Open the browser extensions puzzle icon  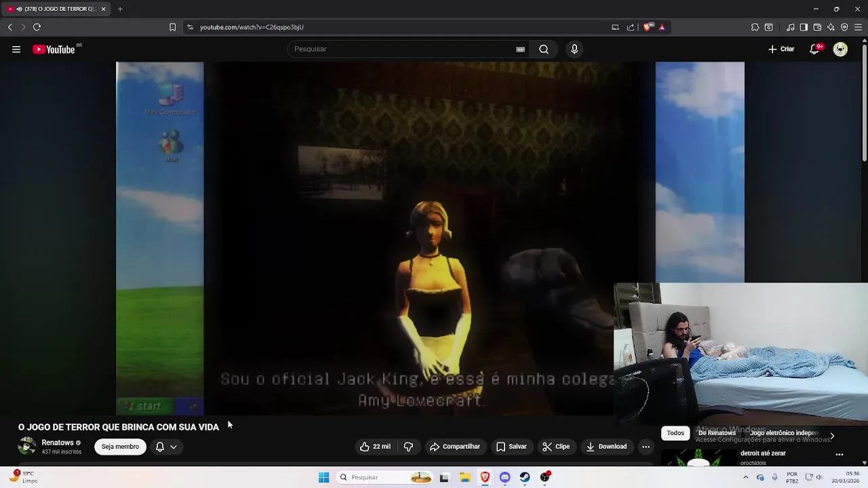755,27
